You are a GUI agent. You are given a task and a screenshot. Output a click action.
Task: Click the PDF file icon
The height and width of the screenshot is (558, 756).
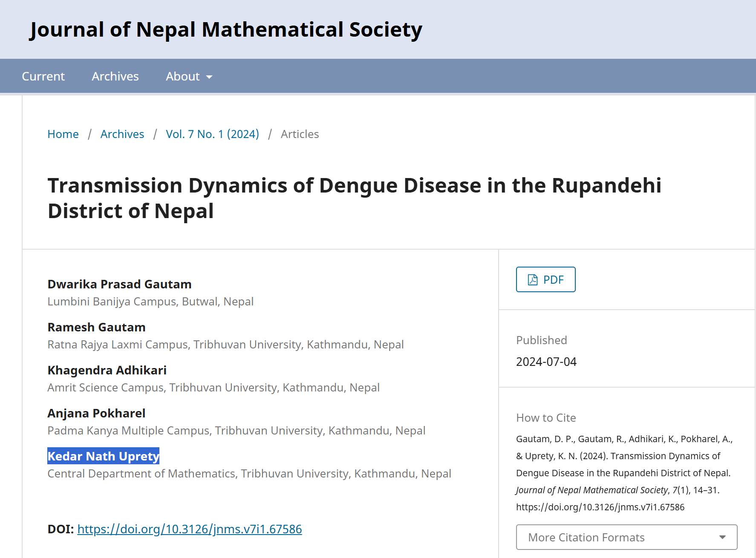[533, 280]
